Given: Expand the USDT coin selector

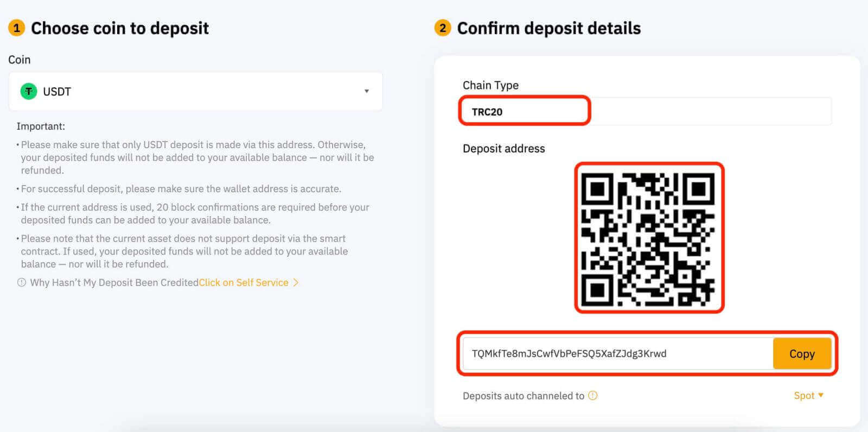Looking at the screenshot, I should point(368,91).
